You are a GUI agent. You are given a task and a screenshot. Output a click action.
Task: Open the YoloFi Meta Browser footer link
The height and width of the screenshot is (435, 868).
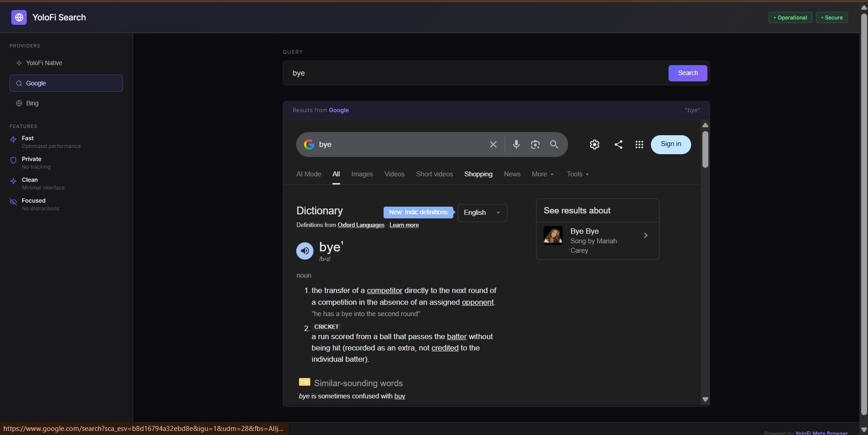tap(821, 433)
